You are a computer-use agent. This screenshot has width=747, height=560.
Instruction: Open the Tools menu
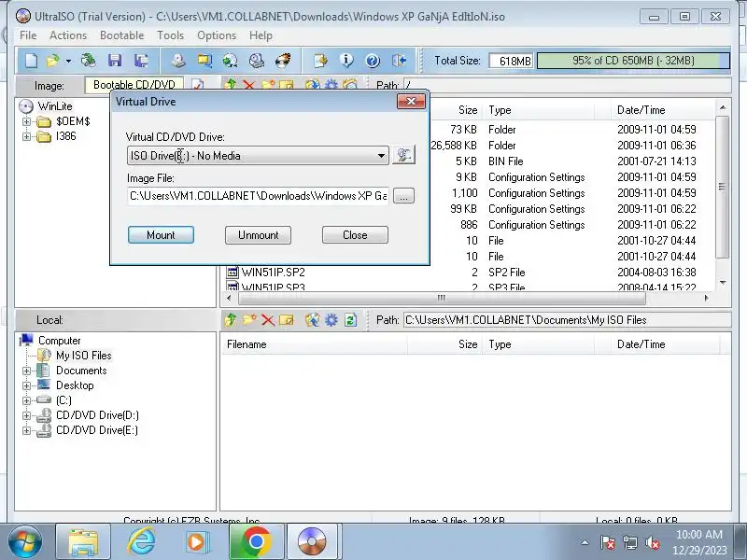click(x=170, y=35)
